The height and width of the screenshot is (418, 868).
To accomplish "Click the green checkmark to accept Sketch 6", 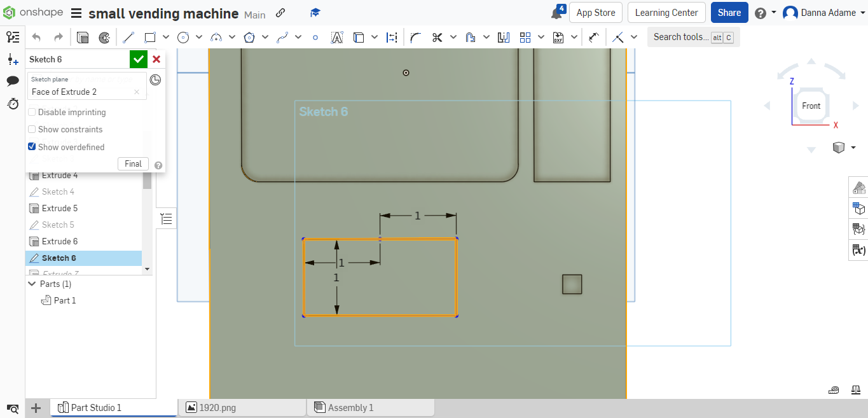I will pyautogui.click(x=139, y=59).
